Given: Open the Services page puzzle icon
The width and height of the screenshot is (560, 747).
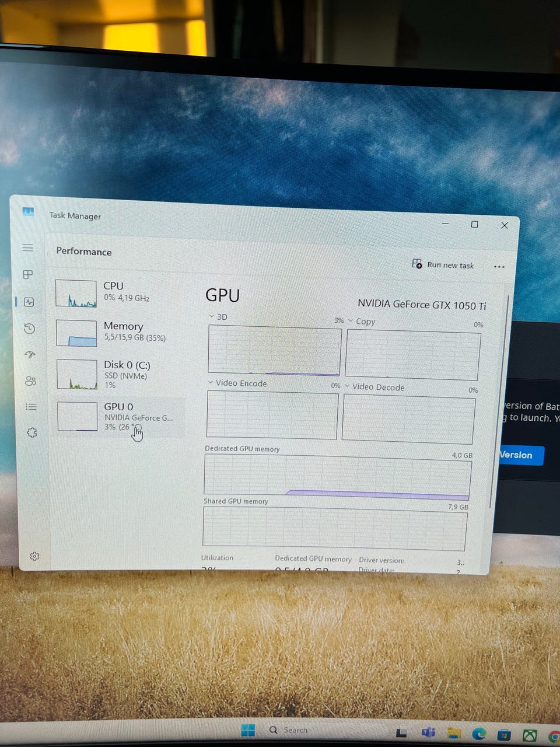Looking at the screenshot, I should click(x=32, y=432).
